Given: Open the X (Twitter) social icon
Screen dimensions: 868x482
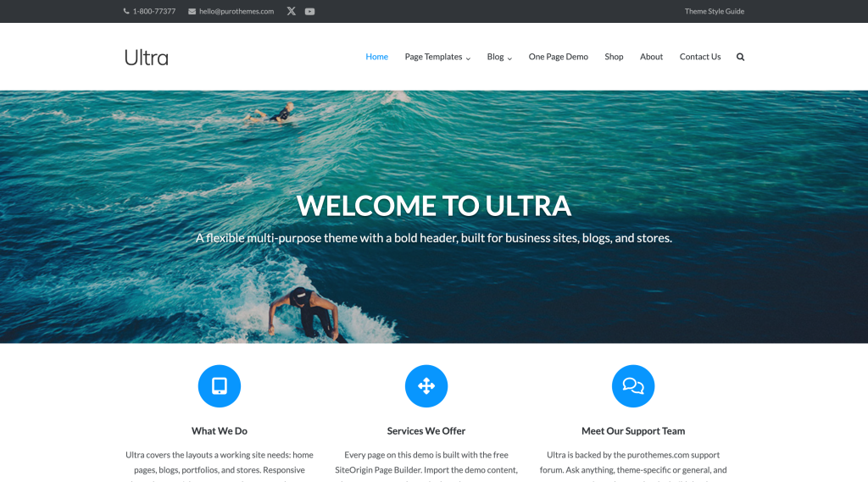Looking at the screenshot, I should pyautogui.click(x=292, y=11).
